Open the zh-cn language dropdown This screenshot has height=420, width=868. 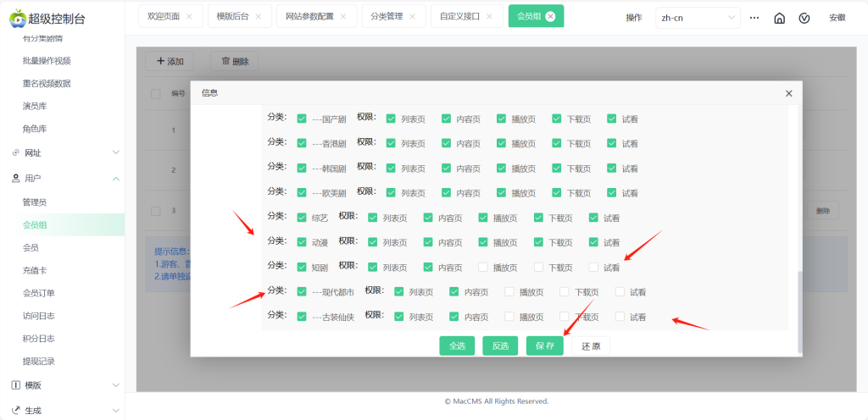pos(697,18)
